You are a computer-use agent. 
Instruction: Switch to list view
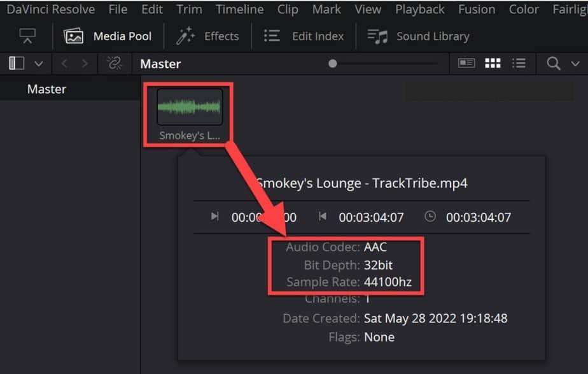(519, 63)
